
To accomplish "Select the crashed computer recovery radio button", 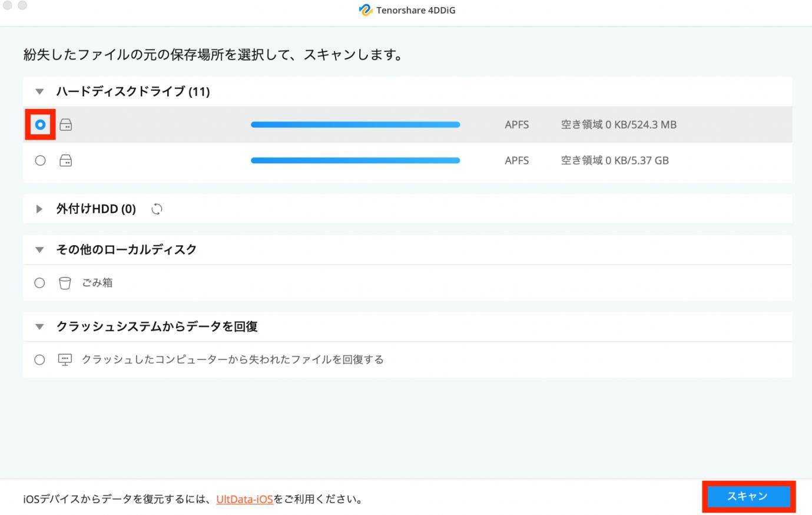I will (39, 359).
